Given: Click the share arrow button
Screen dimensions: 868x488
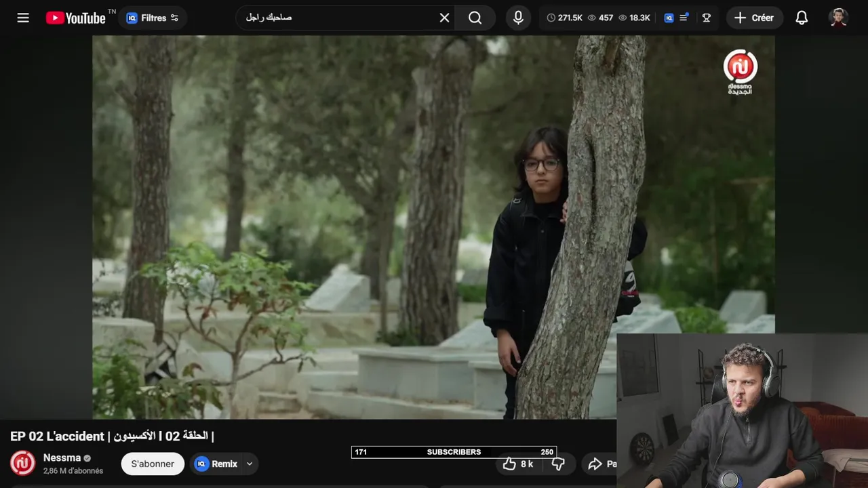Looking at the screenshot, I should 599,464.
